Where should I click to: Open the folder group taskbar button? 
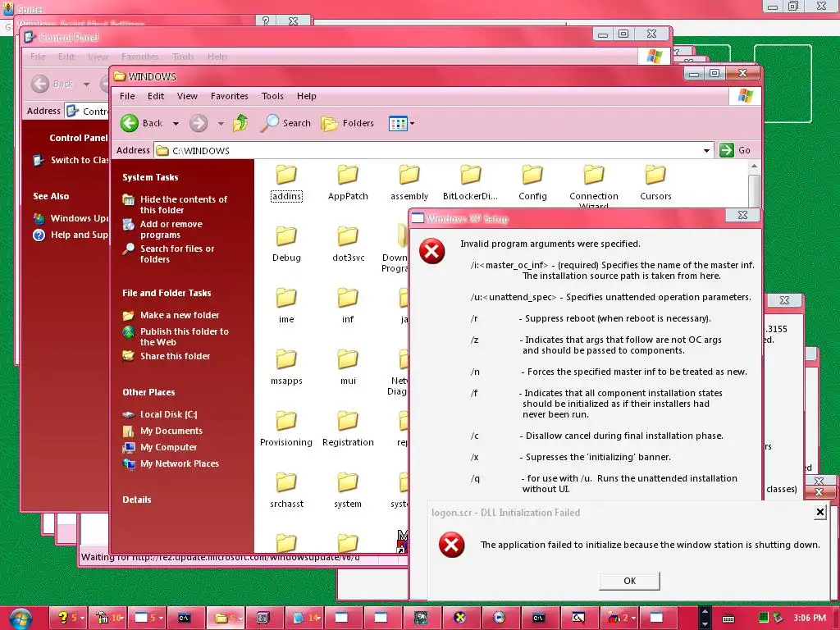click(226, 618)
